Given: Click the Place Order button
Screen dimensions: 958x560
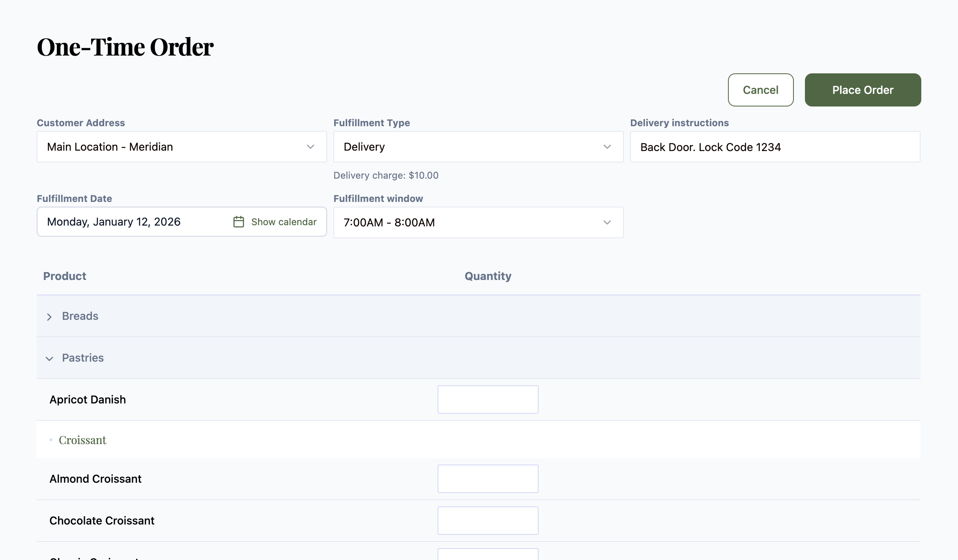Looking at the screenshot, I should (863, 90).
